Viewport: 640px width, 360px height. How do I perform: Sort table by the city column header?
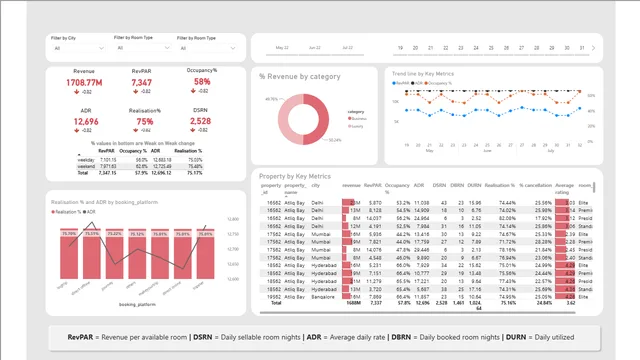316,185
